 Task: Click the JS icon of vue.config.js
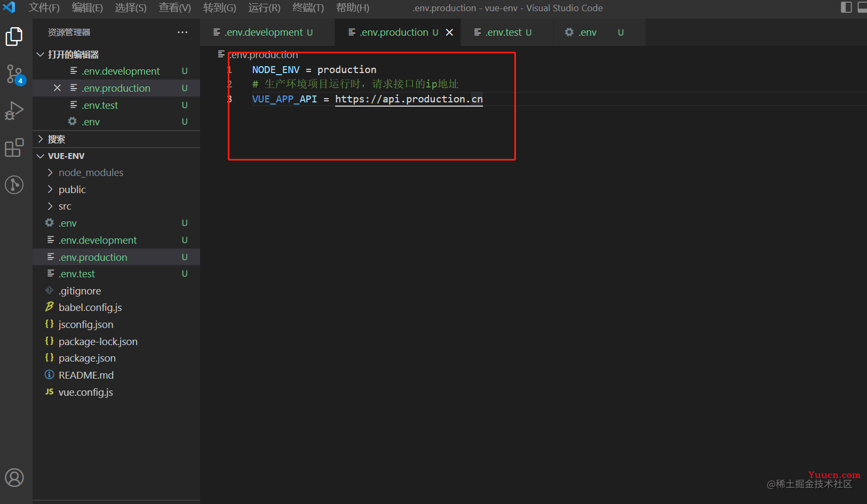pos(49,391)
